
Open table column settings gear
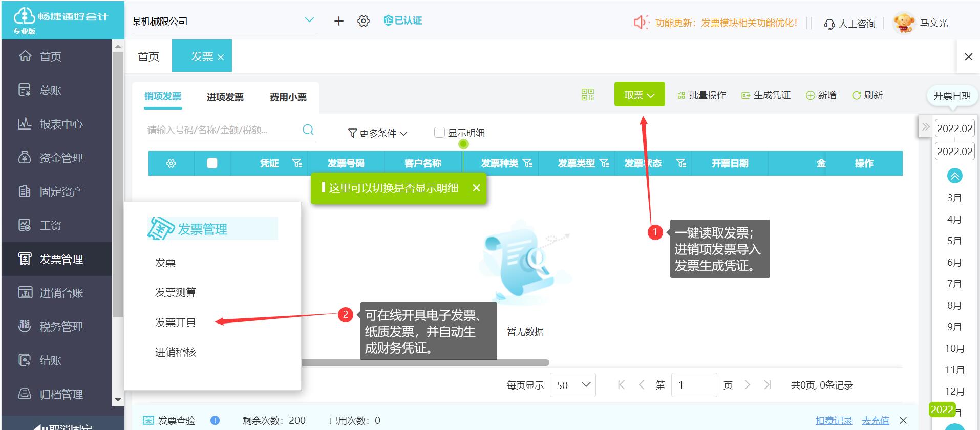point(171,163)
